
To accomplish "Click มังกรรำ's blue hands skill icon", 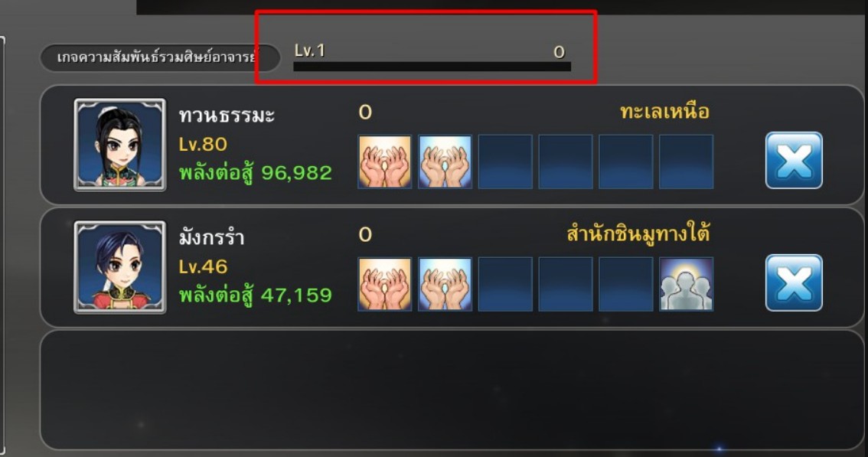I will point(445,284).
